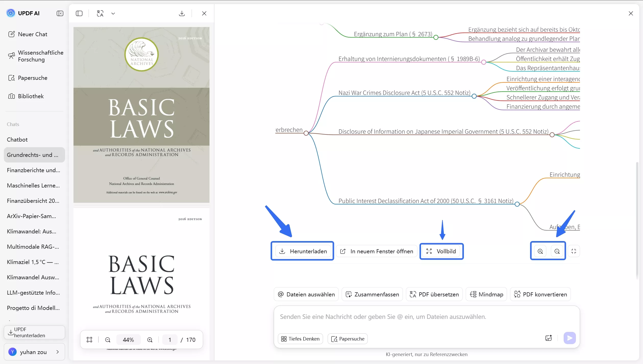Enable the Papersuche toggle in the chat input

348,338
